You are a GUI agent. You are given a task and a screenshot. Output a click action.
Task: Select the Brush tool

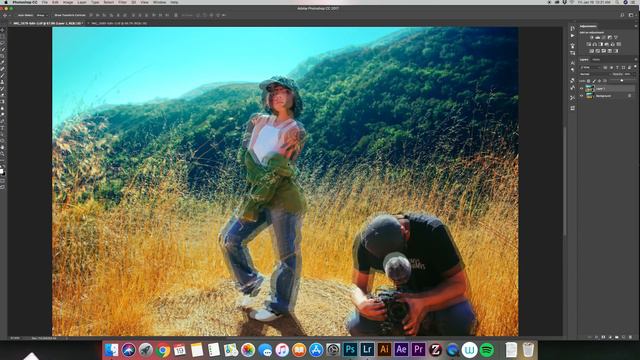(x=2, y=76)
